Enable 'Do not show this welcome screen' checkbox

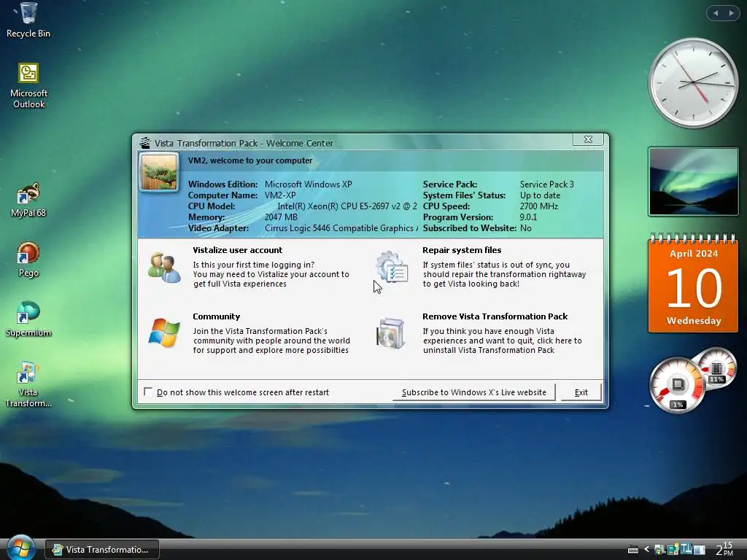(148, 392)
